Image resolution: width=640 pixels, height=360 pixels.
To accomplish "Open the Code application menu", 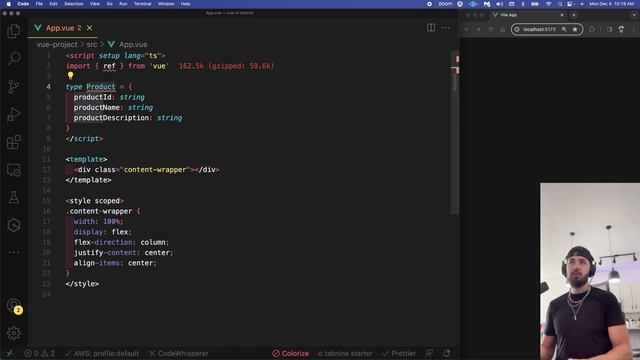I will [x=23, y=4].
